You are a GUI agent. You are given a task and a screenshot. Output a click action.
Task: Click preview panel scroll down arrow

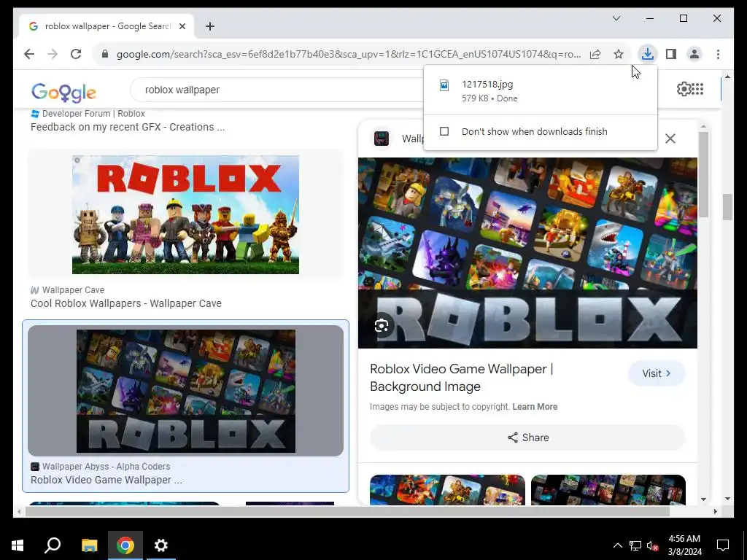(x=704, y=499)
